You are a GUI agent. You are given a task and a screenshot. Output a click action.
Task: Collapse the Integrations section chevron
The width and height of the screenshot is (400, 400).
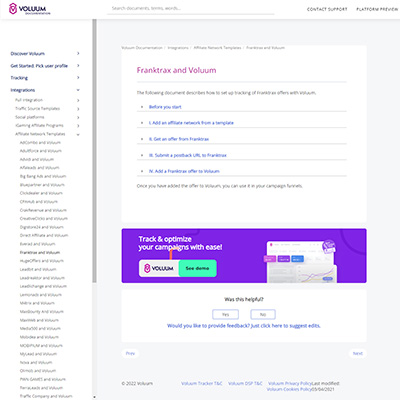(78, 90)
